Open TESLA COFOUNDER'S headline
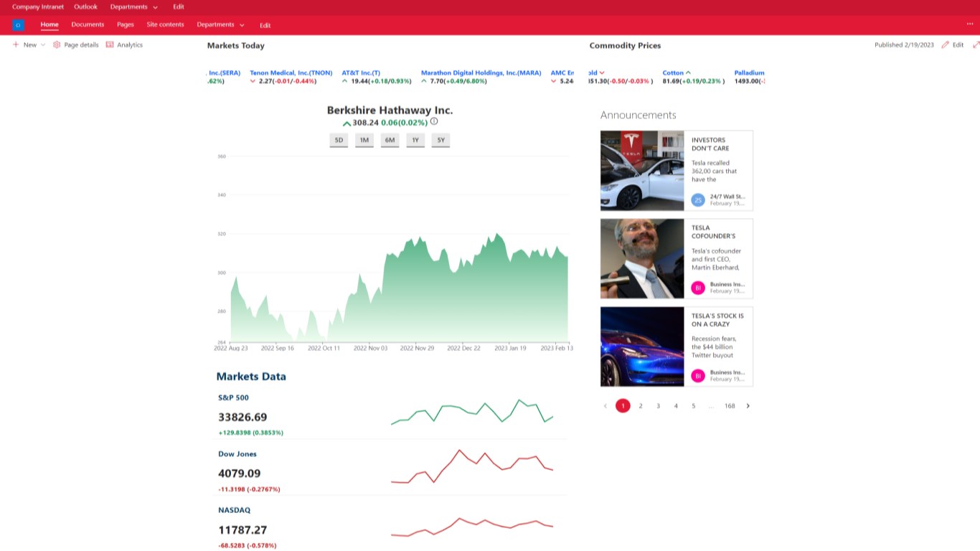 tap(713, 232)
